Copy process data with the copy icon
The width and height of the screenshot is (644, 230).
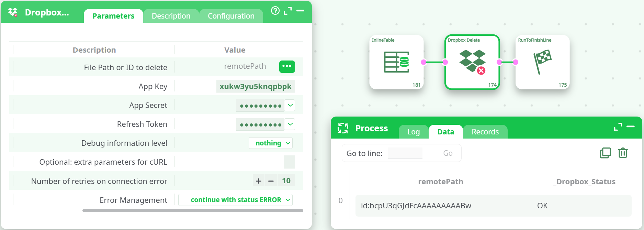point(605,153)
